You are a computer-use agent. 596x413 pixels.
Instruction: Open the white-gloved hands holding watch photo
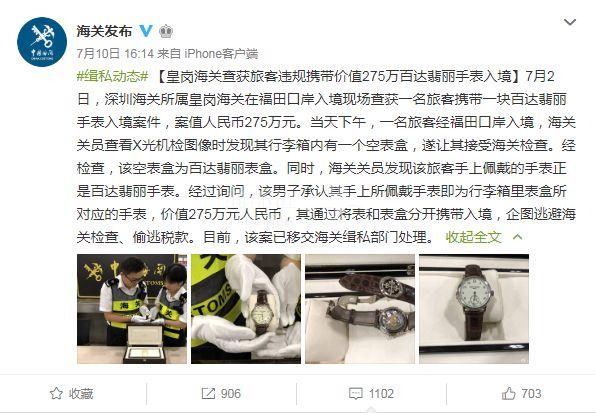(x=246, y=309)
